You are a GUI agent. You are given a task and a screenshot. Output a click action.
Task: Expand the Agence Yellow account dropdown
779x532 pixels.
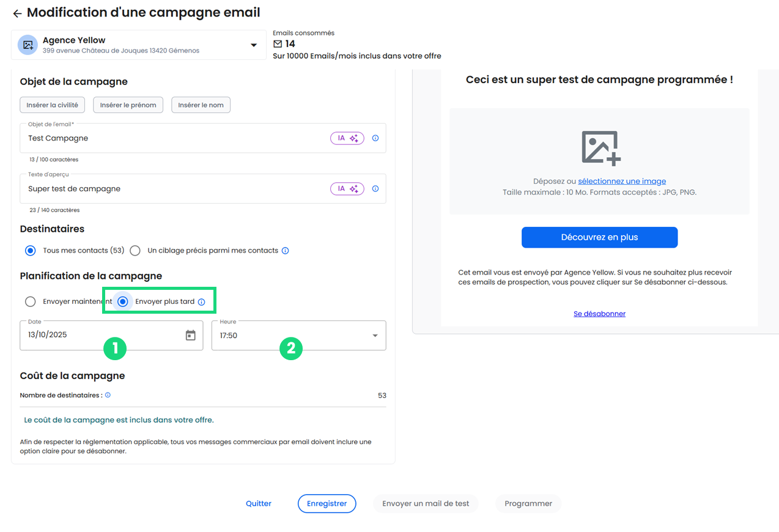pos(254,45)
